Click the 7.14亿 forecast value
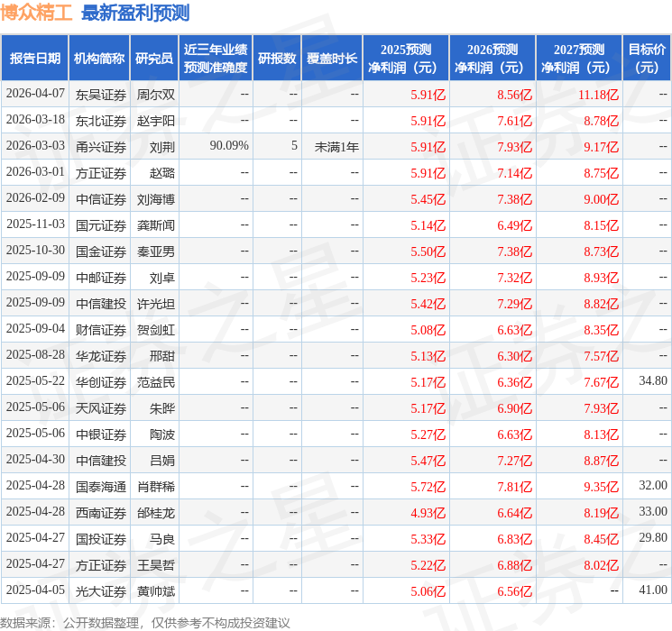672x631 pixels. pyautogui.click(x=514, y=173)
